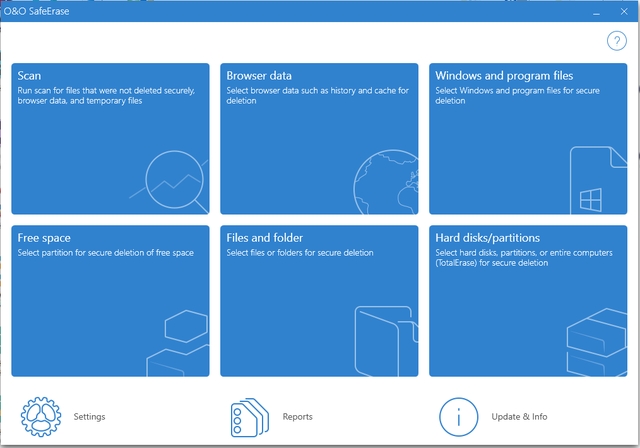Click the Windows logo document graphic

[x=596, y=184]
